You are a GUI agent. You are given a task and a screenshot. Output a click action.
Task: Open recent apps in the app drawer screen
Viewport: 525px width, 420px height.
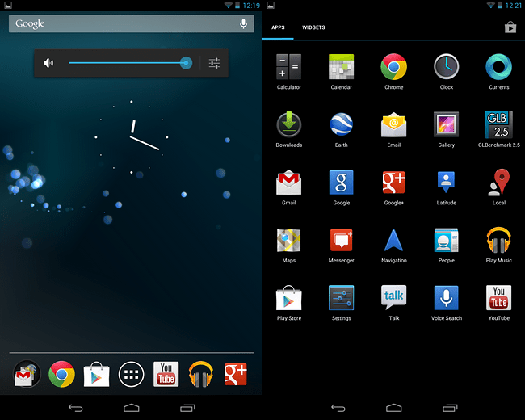tap(450, 408)
